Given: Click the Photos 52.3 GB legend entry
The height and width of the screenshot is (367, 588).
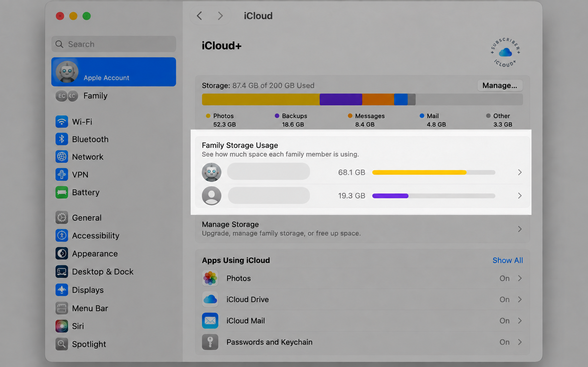Looking at the screenshot, I should pos(221,120).
